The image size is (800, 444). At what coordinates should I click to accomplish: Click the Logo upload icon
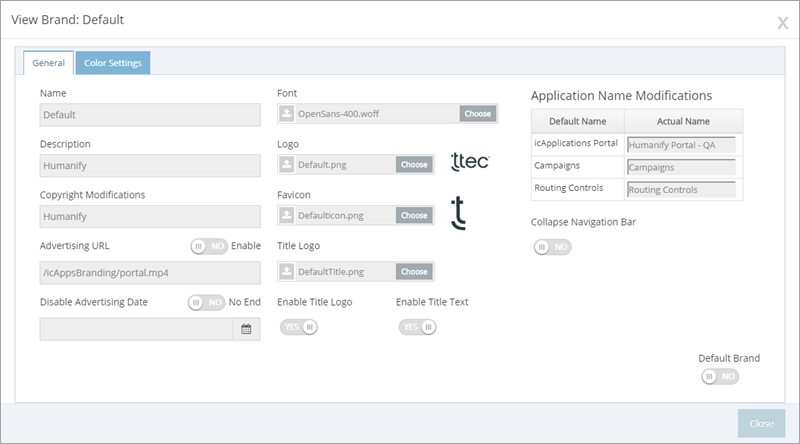(x=287, y=164)
